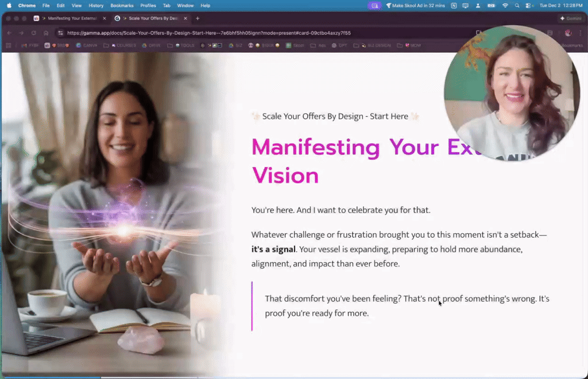Viewport: 588px width, 379px height.
Task: Open the BIZ bookmark
Action: click(x=235, y=45)
